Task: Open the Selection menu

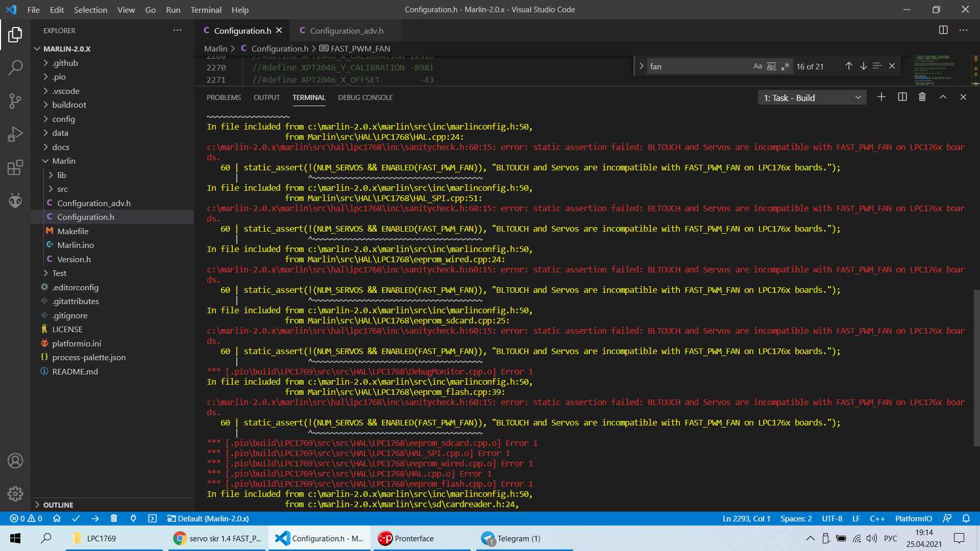Action: tap(90, 10)
